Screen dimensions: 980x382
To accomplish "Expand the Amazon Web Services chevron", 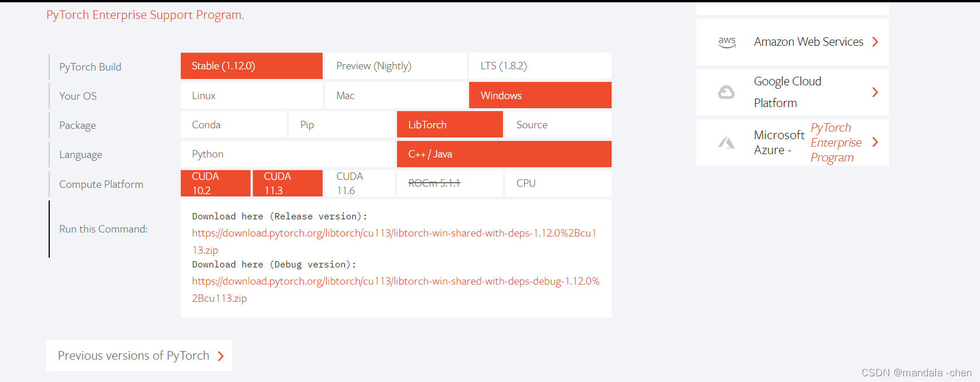I will 875,41.
